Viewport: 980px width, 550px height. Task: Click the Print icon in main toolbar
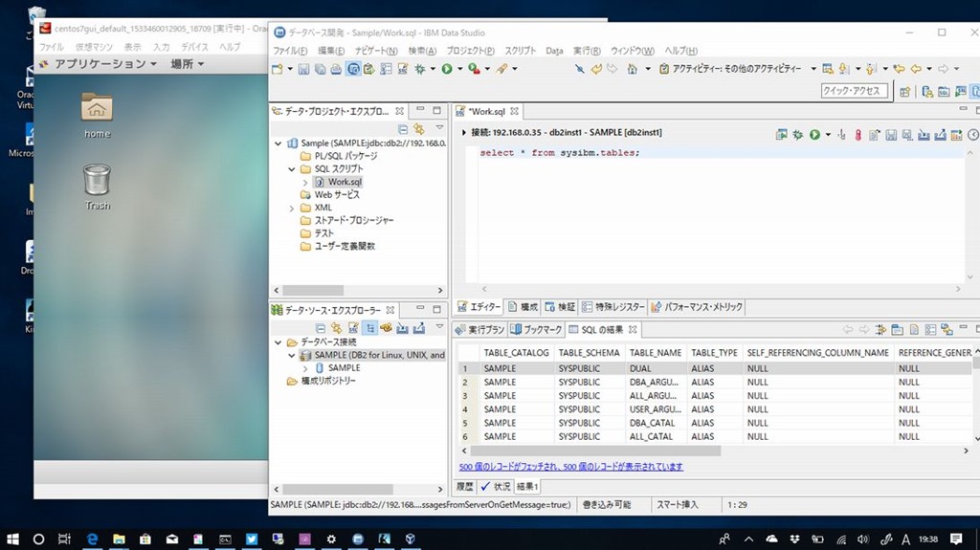(336, 69)
